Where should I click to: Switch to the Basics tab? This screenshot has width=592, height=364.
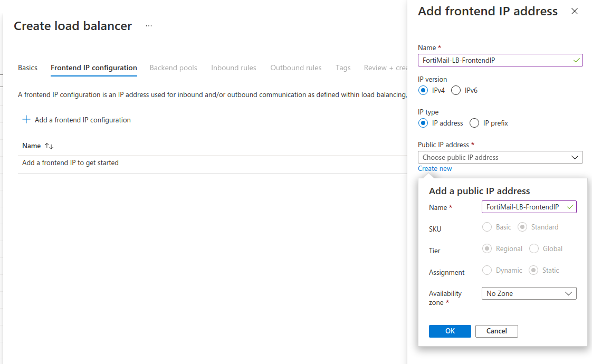(27, 68)
